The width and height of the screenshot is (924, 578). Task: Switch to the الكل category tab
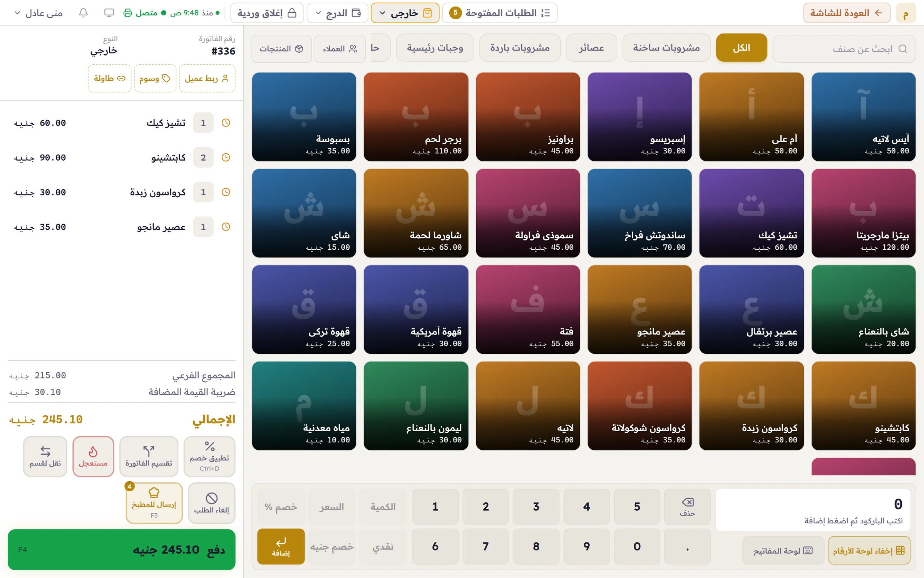[742, 48]
